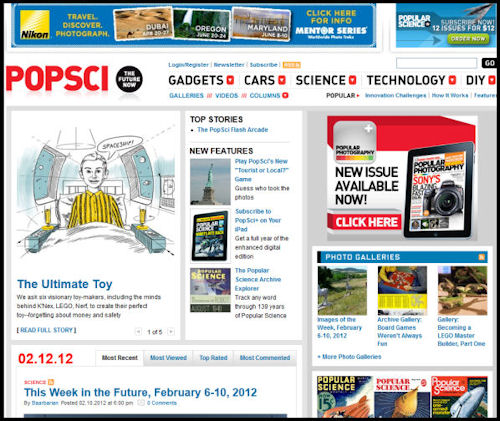The image size is (500, 421).
Task: Open the Newsletter link
Action: (229, 65)
